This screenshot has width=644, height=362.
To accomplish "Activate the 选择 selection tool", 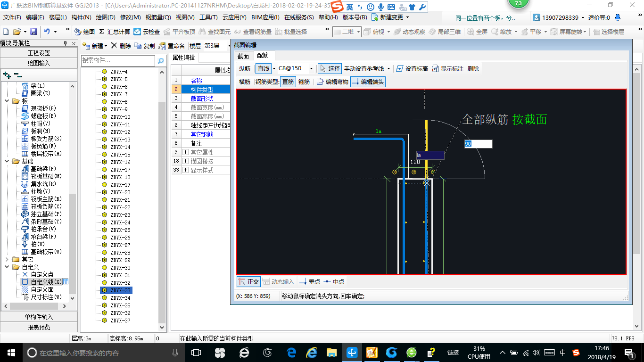I will [x=330, y=68].
